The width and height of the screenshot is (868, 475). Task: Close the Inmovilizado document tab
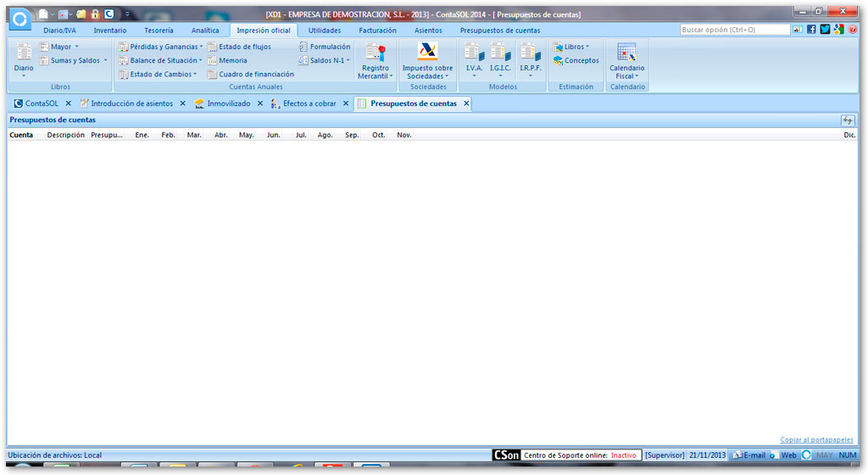[260, 103]
